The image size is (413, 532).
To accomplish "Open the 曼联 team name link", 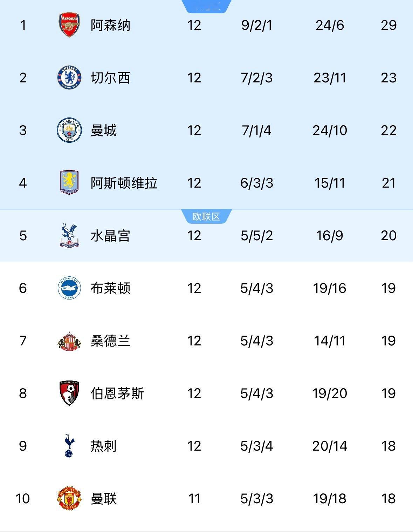I will pos(104,499).
